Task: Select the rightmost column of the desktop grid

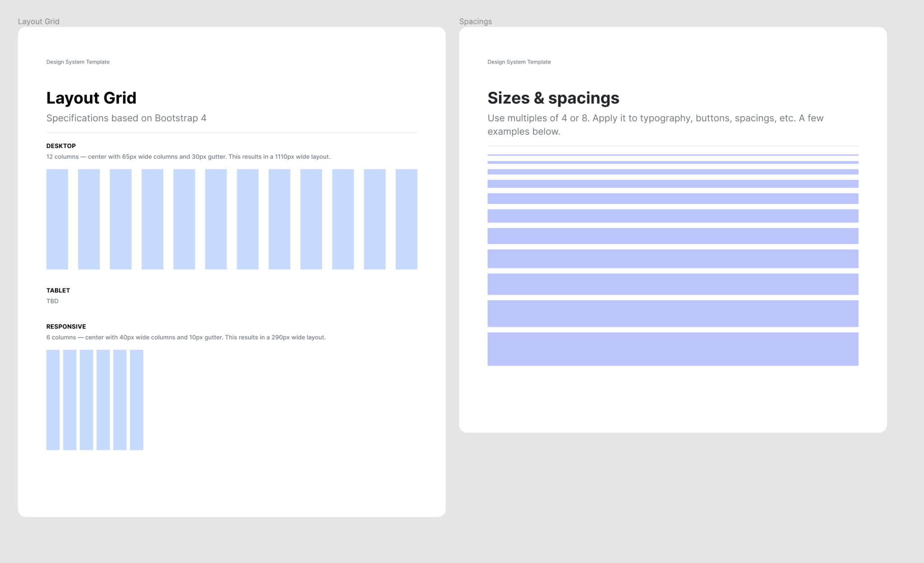Action: [407, 219]
